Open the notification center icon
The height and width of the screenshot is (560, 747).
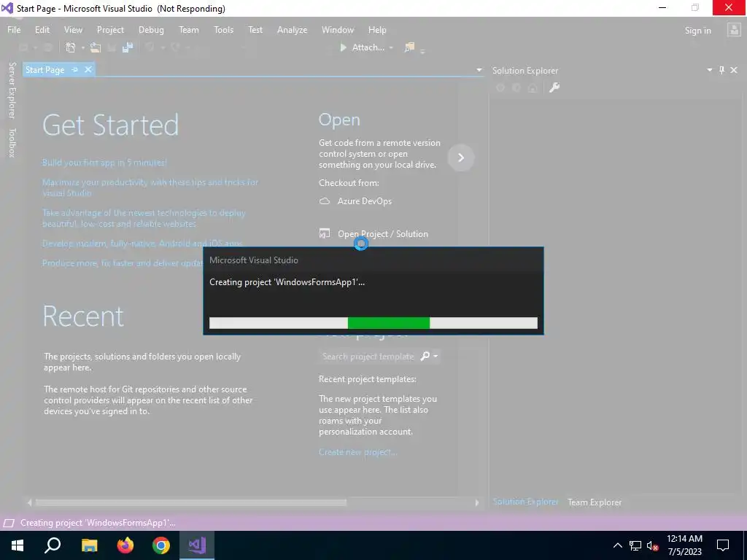[723, 545]
